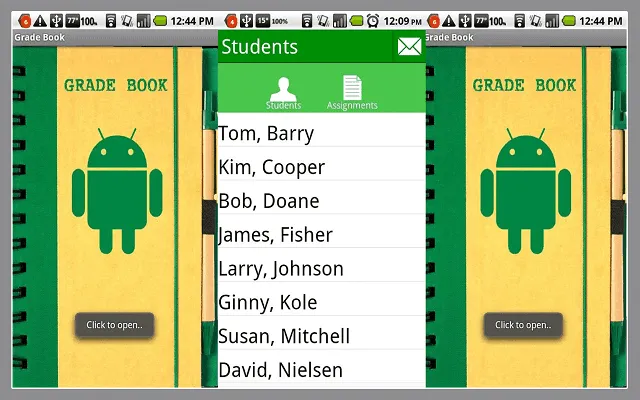Tap red notification badge in Students screen status bar
640x400 pixels.
coord(231,21)
